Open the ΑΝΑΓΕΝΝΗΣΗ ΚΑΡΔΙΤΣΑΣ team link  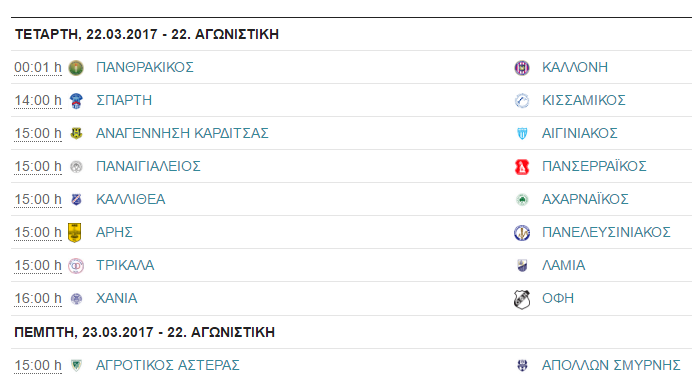tap(182, 133)
